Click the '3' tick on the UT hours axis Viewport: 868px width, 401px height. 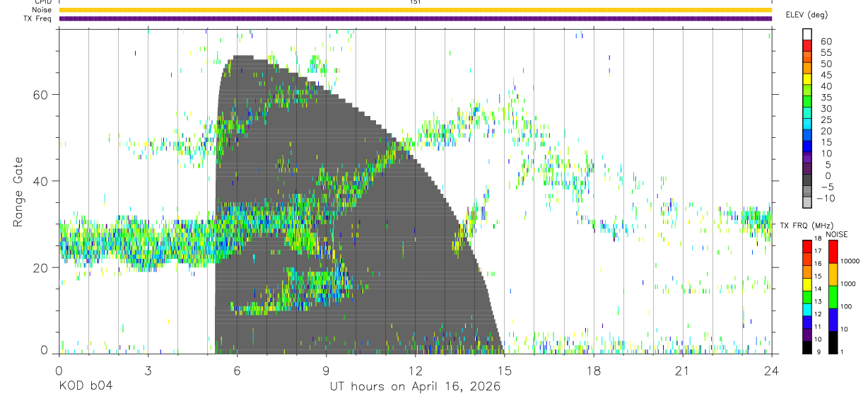coord(148,371)
